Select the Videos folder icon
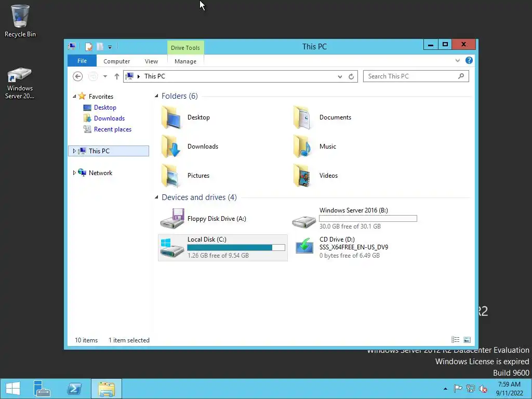 [302, 176]
